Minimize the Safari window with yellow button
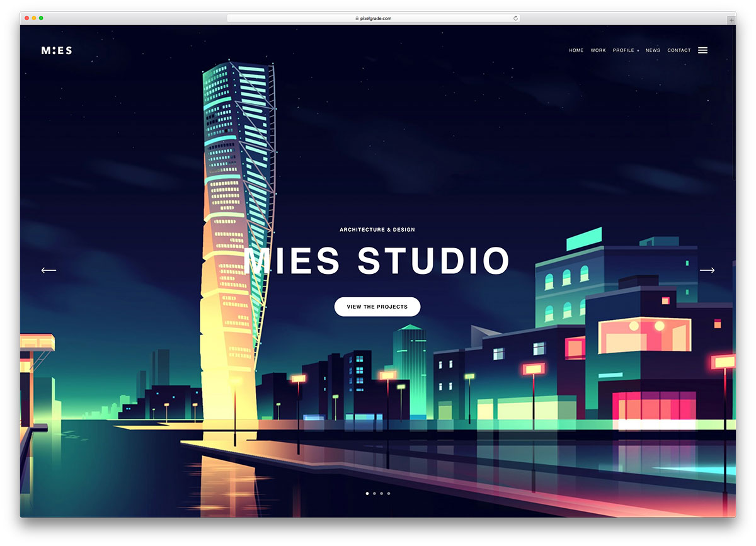 click(33, 18)
